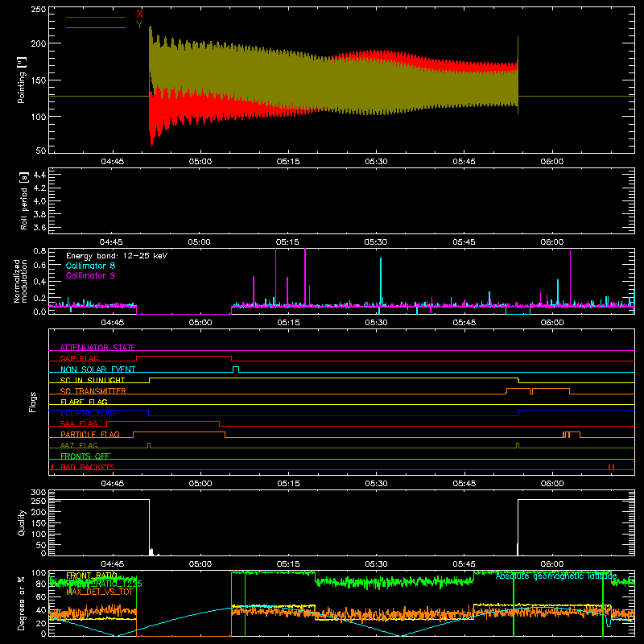Click the 250 tick on Pointing axis

(x=39, y=10)
